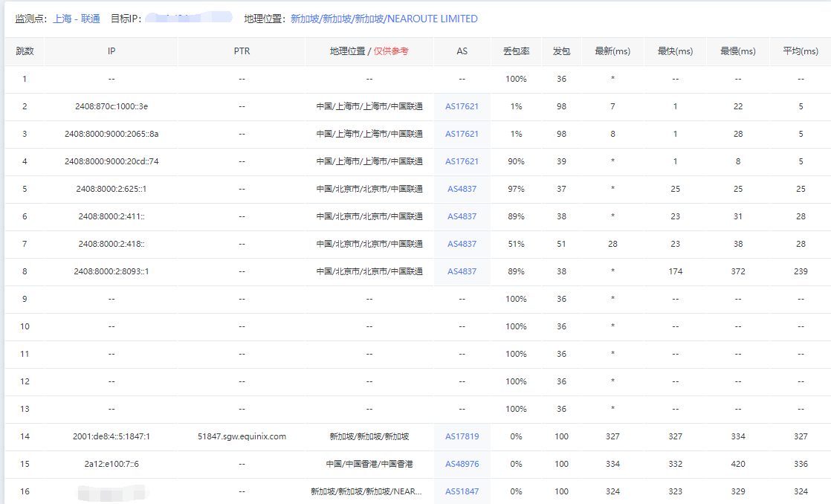This screenshot has width=831, height=504.
Task: Select the AS column header
Action: [x=462, y=51]
